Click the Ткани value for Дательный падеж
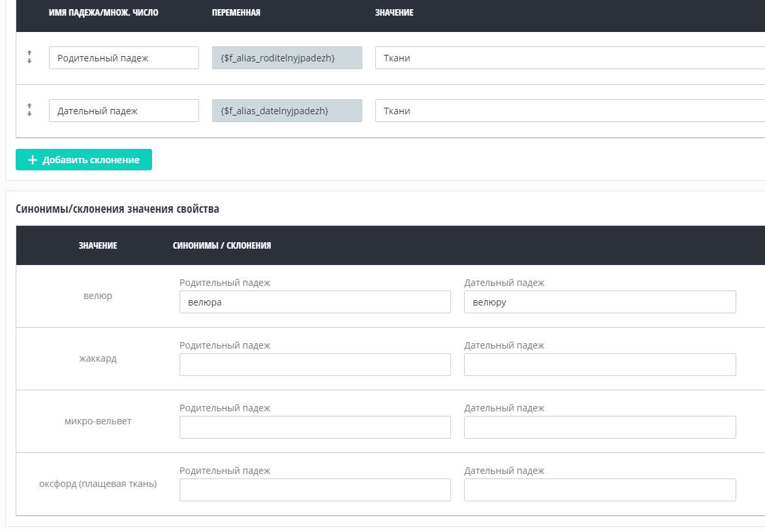Image resolution: width=765 pixels, height=532 pixels. pos(569,111)
